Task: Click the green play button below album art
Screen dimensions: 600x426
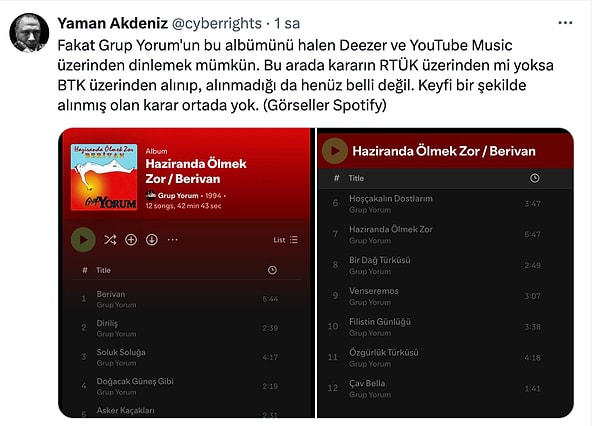Action: point(83,240)
